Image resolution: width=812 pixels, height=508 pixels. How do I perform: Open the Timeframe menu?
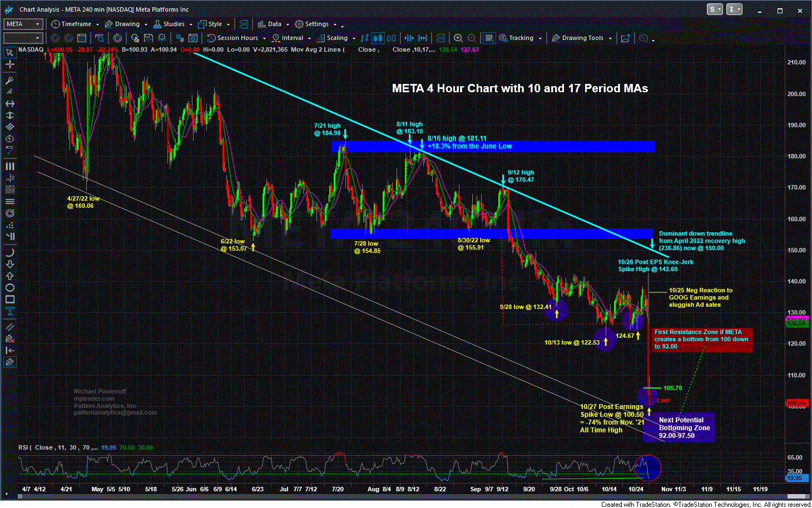tap(71, 24)
